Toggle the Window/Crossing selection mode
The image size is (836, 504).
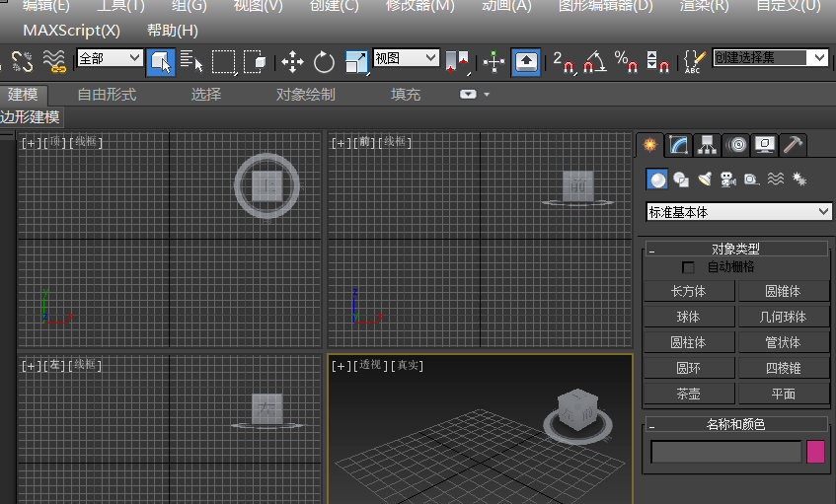(255, 62)
